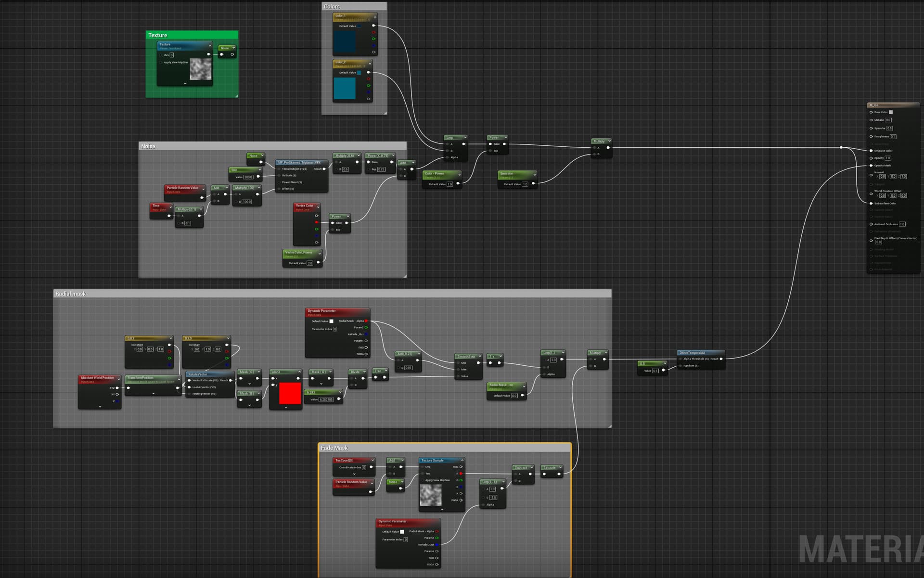The image size is (924, 578).
Task: Click the Result output pin of MF_PreSkinned_Triplanar_VFX
Action: pyautogui.click(x=324, y=169)
